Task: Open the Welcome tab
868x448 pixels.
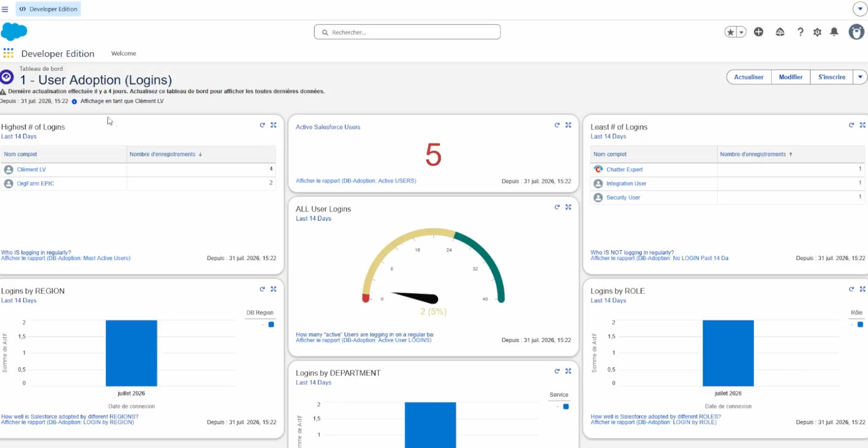Action: click(123, 54)
